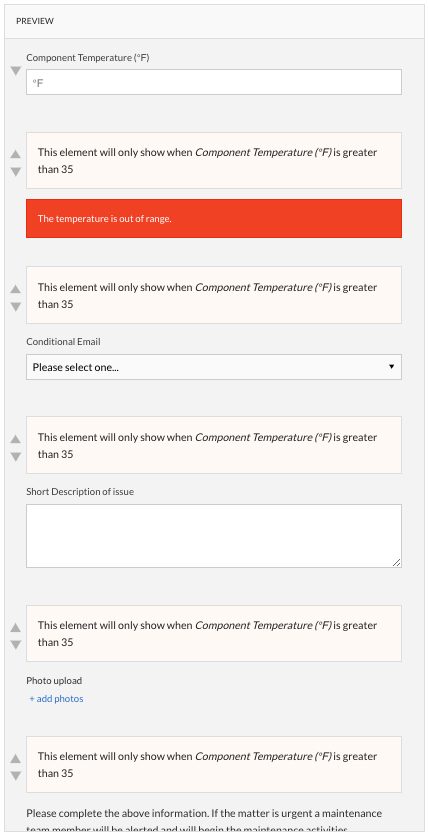Move the Conditional Email element up
Screen dimensions: 429x837
(16, 289)
